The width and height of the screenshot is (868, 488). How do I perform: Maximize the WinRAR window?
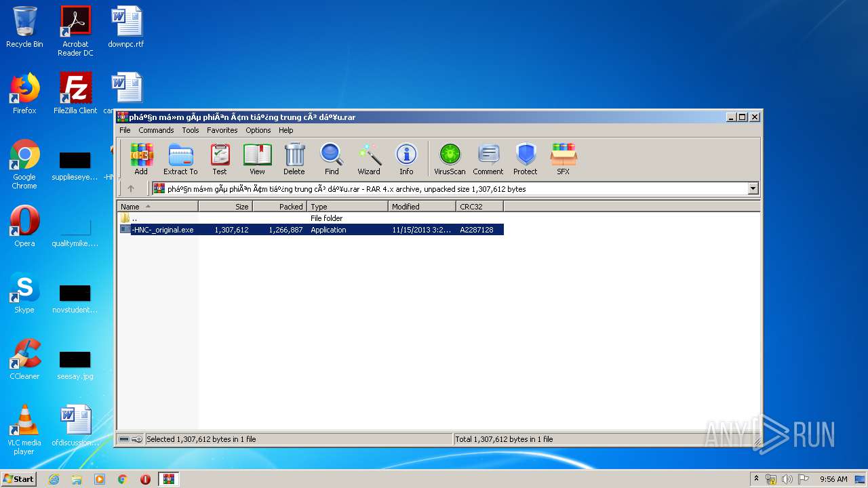coord(743,117)
